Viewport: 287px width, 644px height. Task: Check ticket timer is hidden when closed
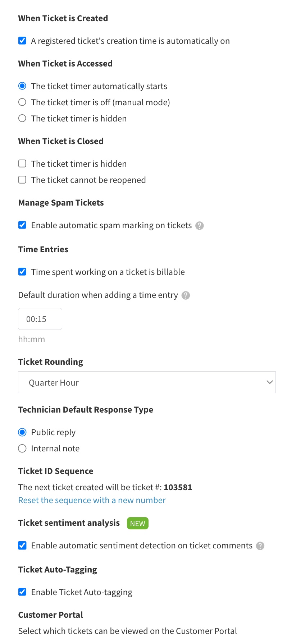(22, 164)
